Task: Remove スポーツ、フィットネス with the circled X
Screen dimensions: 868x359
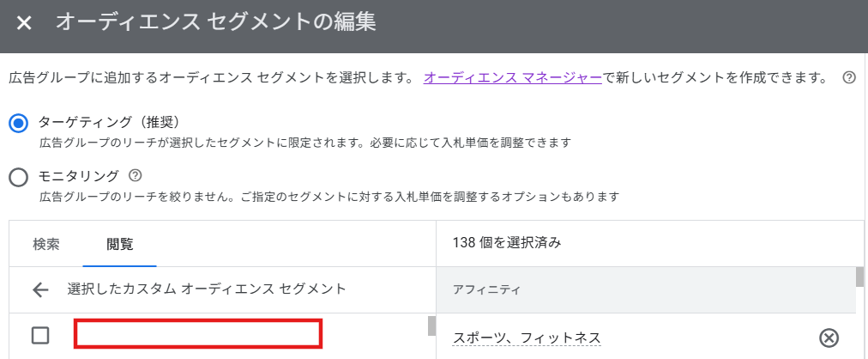Action: pyautogui.click(x=829, y=338)
